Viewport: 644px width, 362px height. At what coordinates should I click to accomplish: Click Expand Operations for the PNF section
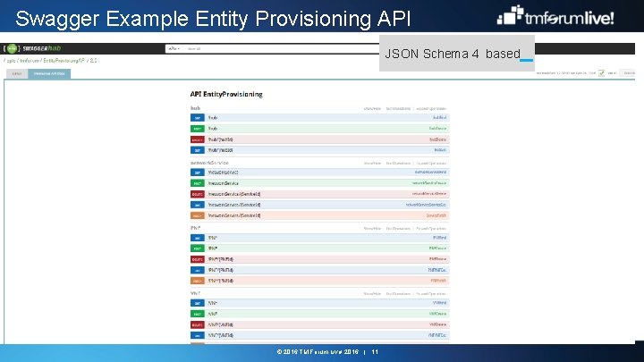tap(431, 229)
